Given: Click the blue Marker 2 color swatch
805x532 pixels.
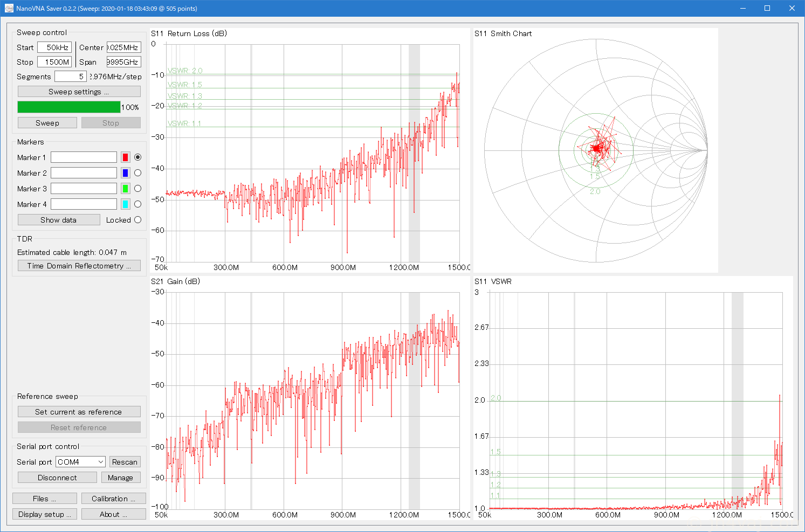Looking at the screenshot, I should coord(126,173).
